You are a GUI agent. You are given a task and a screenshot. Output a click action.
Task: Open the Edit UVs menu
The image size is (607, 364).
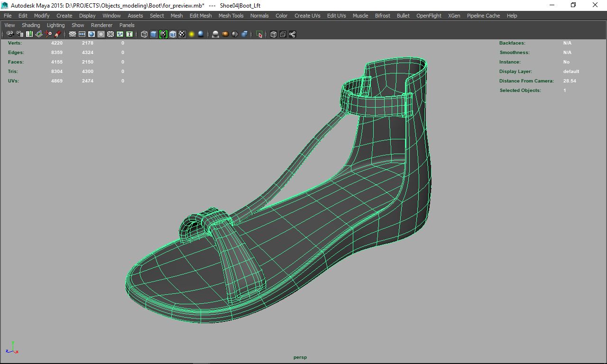click(336, 16)
